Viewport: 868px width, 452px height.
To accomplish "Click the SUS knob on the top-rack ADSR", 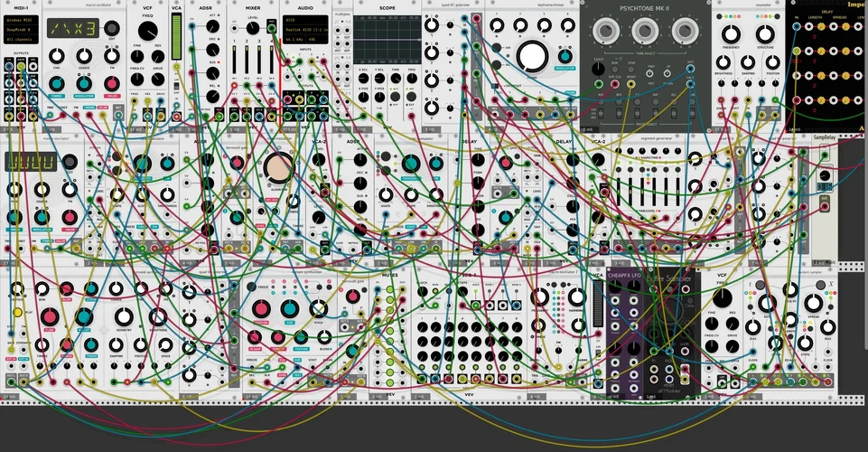I will coord(212,73).
